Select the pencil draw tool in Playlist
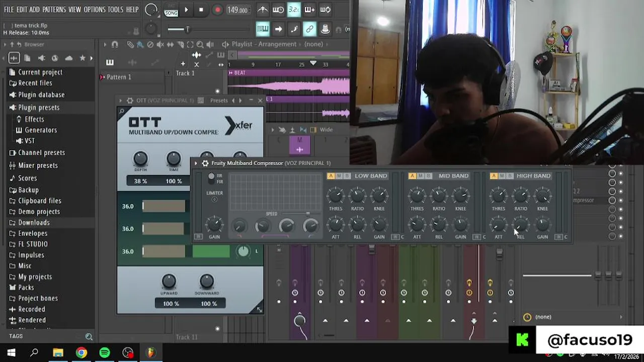 130,44
